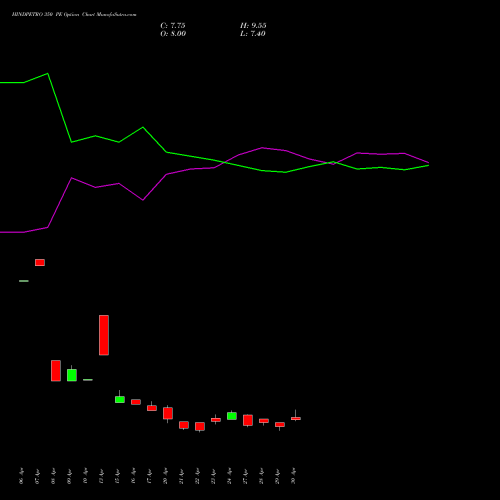Click the green candle above 24 Apr
The height and width of the screenshot is (500, 500).
(x=232, y=416)
